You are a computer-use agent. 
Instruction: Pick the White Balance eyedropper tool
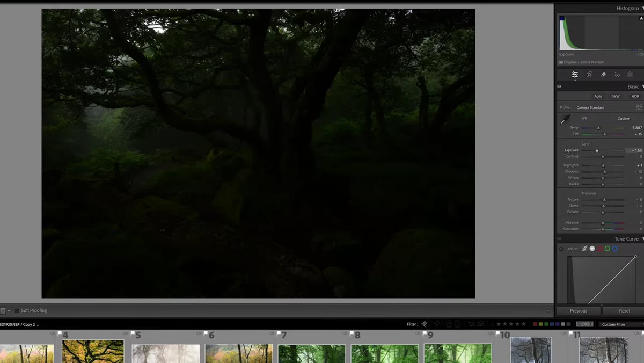[x=565, y=119]
